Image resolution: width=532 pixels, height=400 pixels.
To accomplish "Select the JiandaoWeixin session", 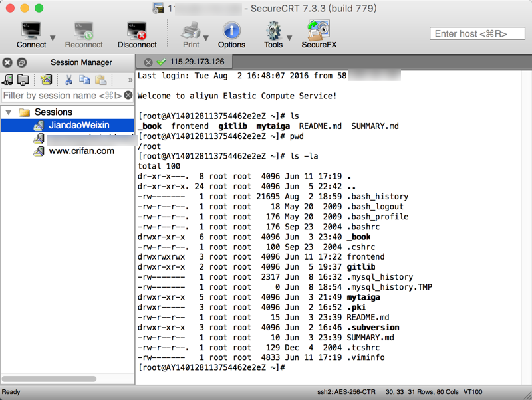I will click(x=79, y=125).
